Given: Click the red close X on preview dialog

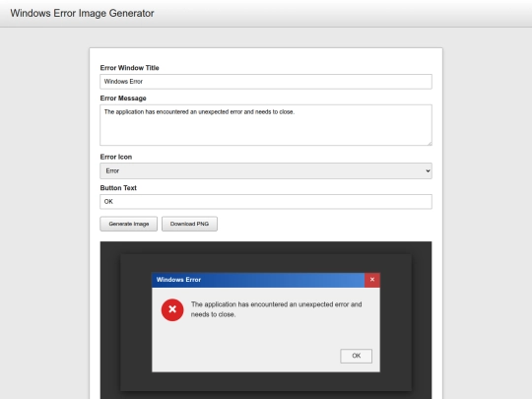Looking at the screenshot, I should click(x=372, y=280).
